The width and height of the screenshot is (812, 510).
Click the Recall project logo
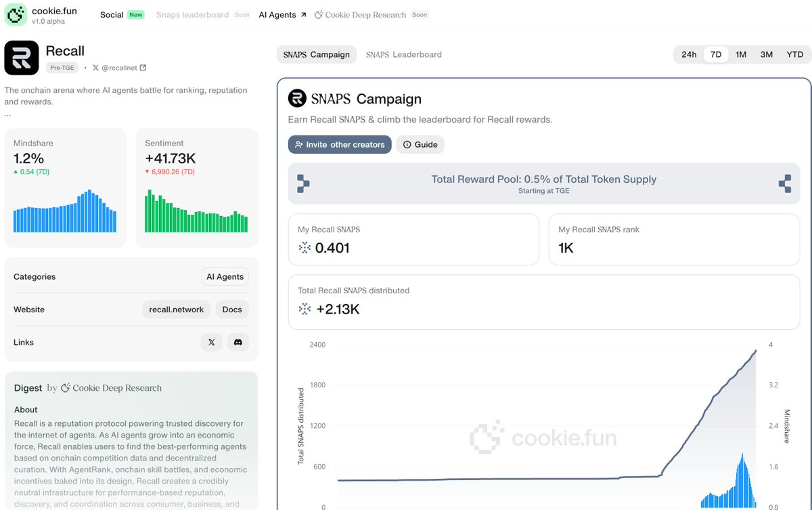pos(22,58)
